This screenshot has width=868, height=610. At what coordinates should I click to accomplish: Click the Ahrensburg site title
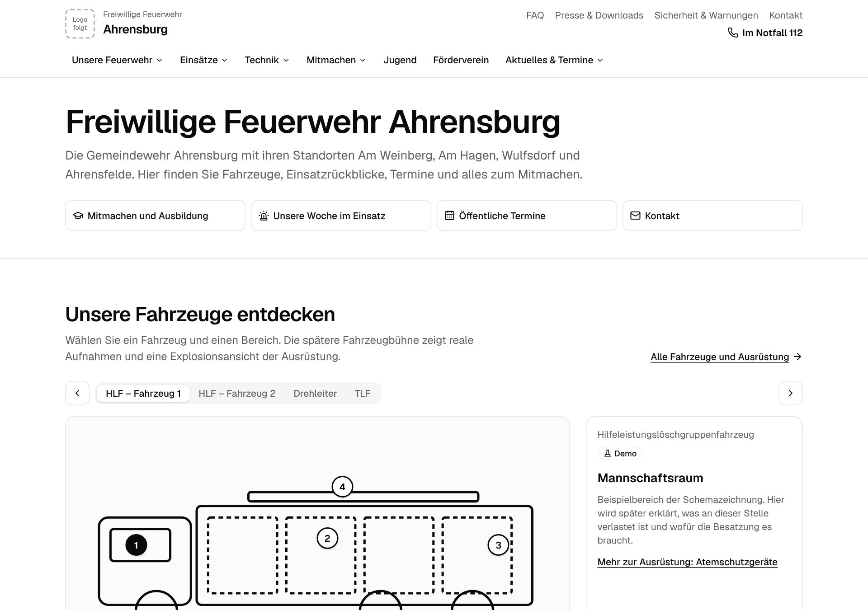[135, 29]
